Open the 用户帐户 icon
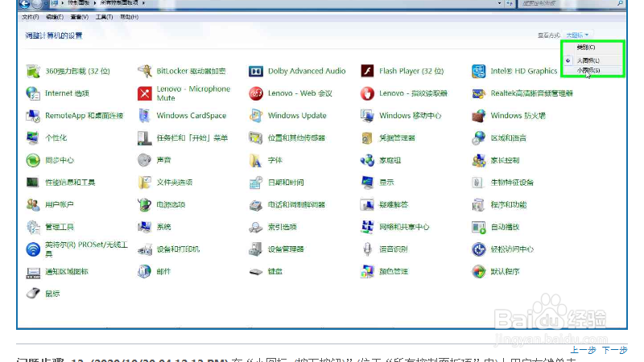This screenshot has height=362, width=644. (x=33, y=205)
